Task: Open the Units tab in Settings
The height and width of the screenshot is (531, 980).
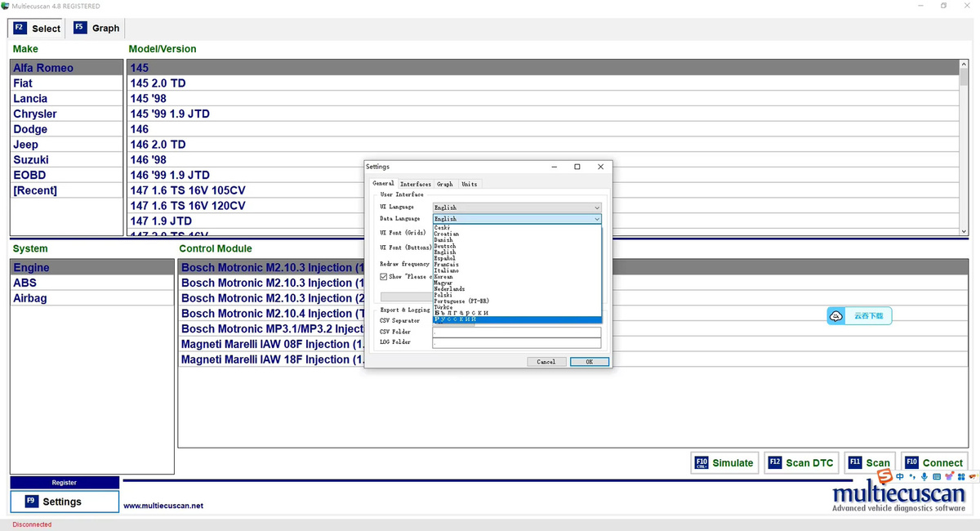Action: tap(470, 184)
